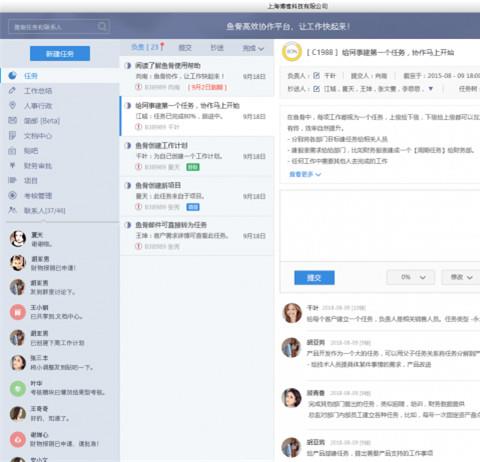Screen dimensions: 480x462
Task: Select the task 鱼骨邮件可直接转为任务
Action: pos(197,236)
